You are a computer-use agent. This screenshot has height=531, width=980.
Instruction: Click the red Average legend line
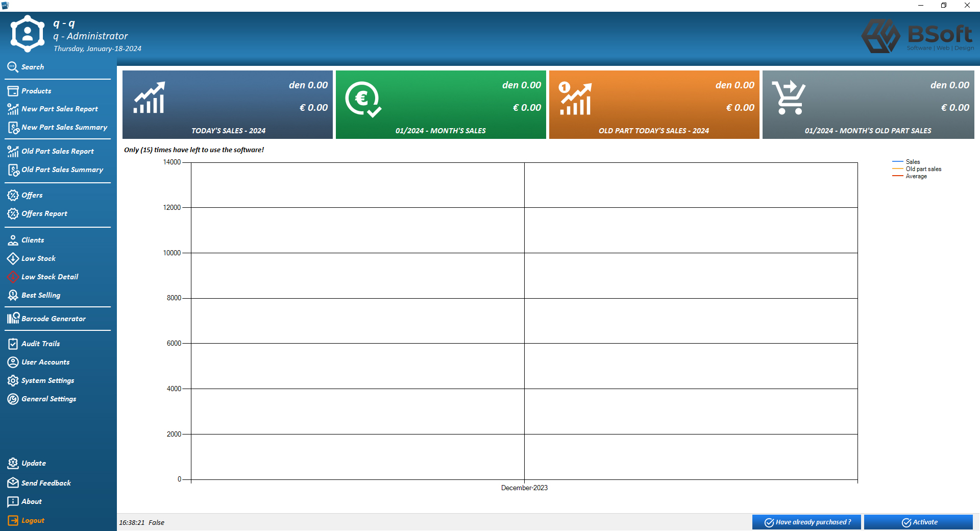click(898, 176)
